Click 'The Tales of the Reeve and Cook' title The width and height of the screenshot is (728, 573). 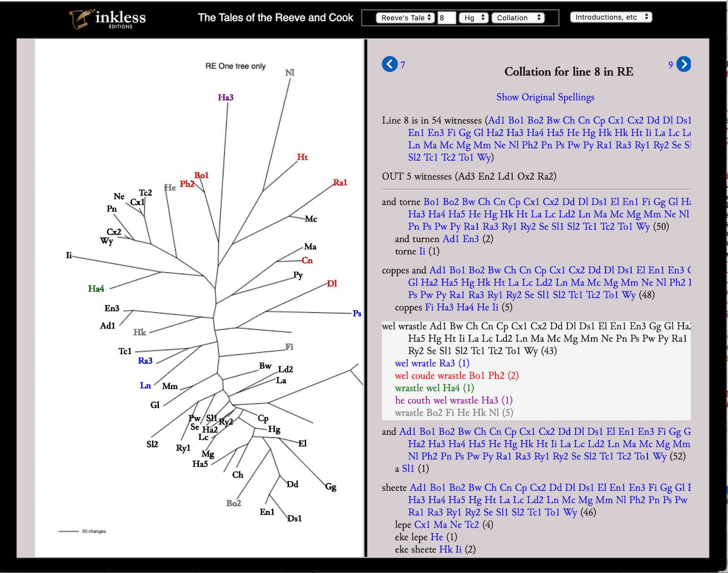tap(275, 18)
